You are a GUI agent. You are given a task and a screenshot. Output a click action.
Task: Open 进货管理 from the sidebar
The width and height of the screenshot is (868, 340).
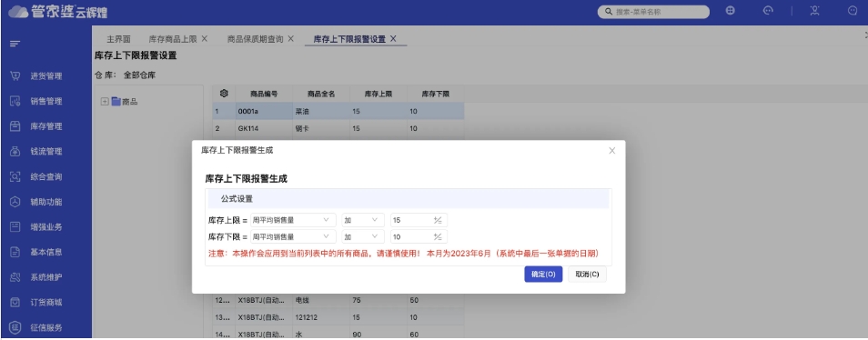(x=45, y=76)
